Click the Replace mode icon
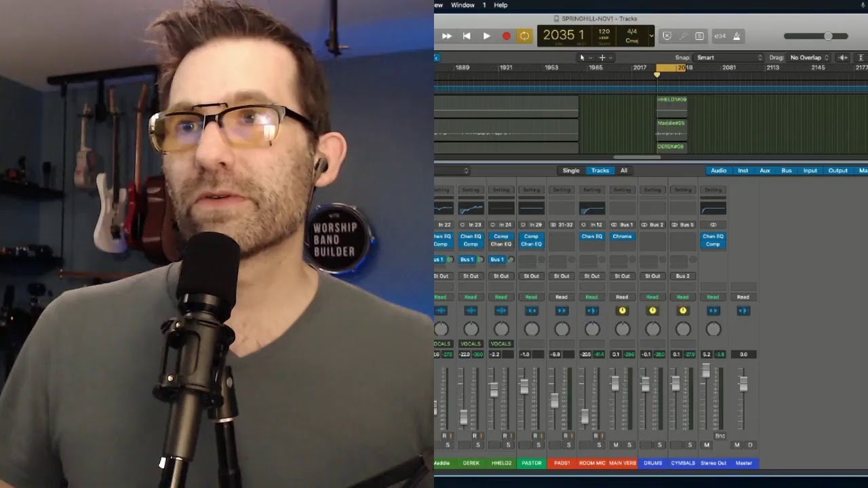This screenshot has width=868, height=488. [x=667, y=36]
